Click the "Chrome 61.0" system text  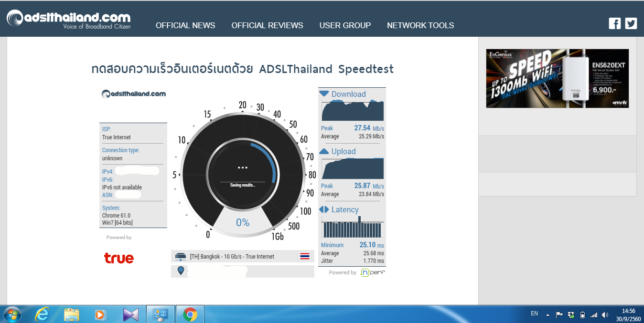point(116,216)
